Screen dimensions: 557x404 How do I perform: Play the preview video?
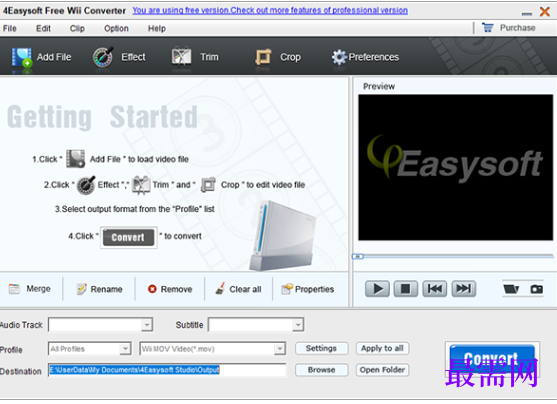point(377,289)
